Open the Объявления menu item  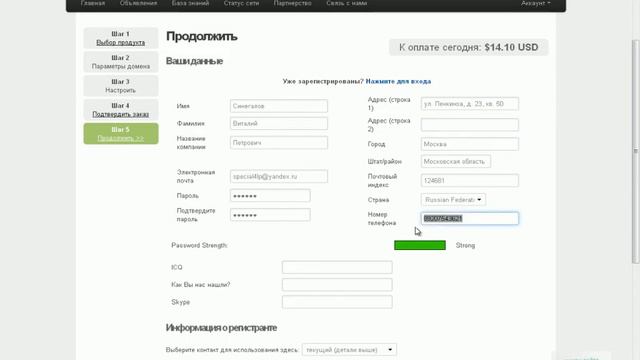[138, 3]
